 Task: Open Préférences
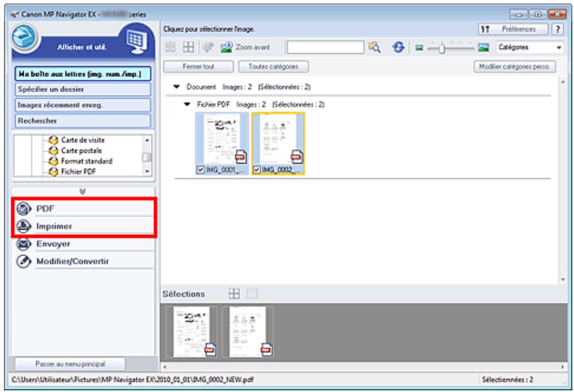[x=513, y=29]
